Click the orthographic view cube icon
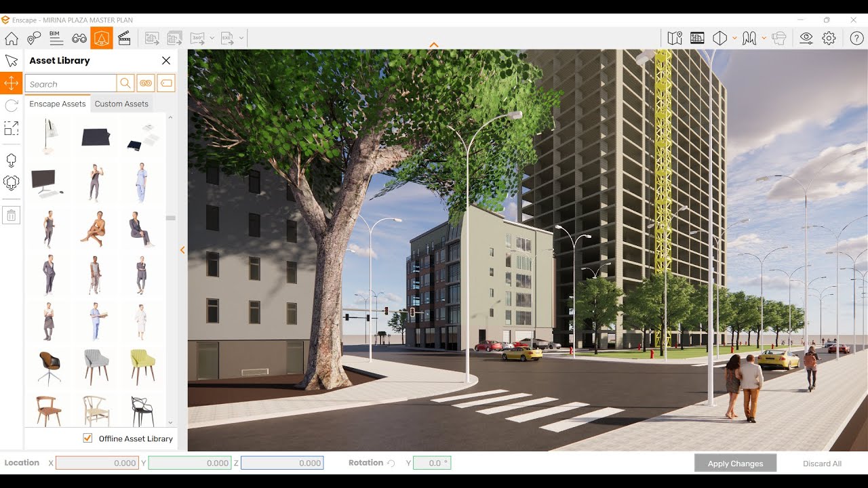 point(720,38)
